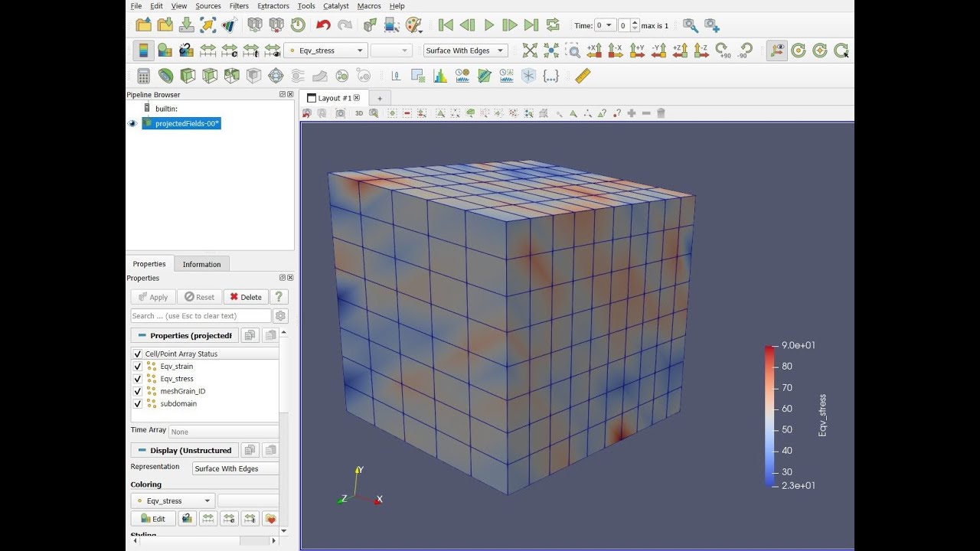Toggle animation loop
This screenshot has height=551, width=980.
tap(553, 25)
